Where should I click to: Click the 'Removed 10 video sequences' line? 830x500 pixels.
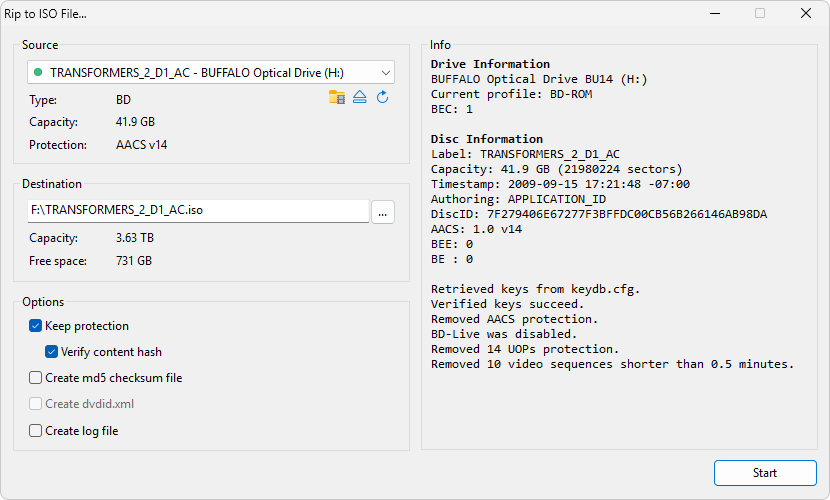click(x=612, y=364)
